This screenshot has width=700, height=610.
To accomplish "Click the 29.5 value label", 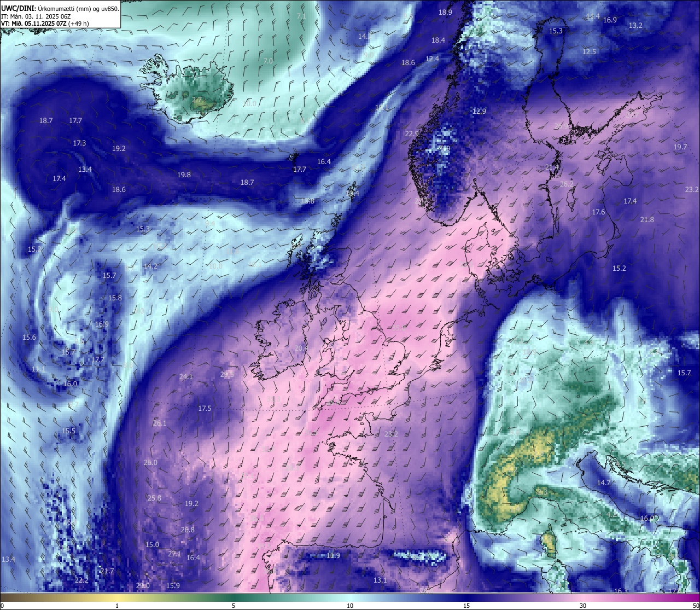I will click(x=227, y=375).
